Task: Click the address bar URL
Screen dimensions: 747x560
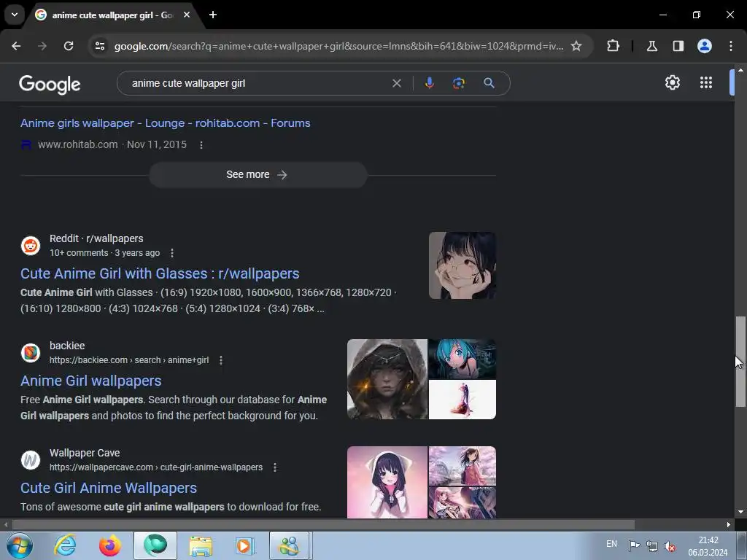Action: (338, 46)
